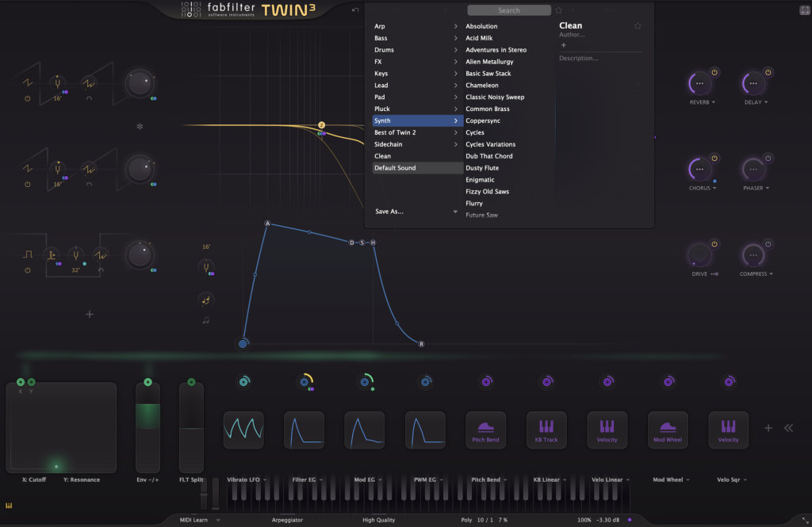
Task: Open the MIDI Learn dropdown
Action: (218, 520)
